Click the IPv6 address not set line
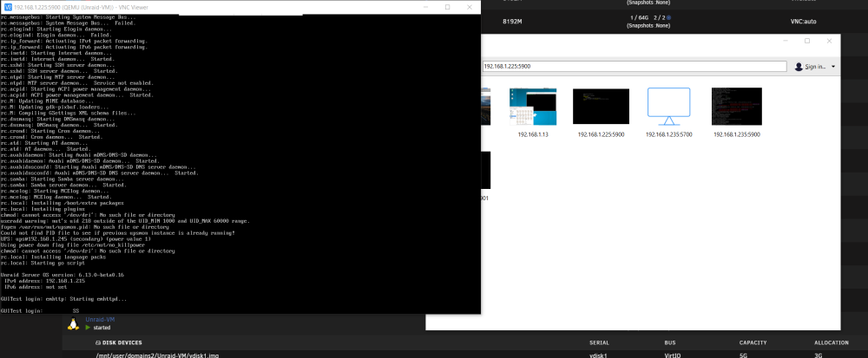 tap(36, 287)
